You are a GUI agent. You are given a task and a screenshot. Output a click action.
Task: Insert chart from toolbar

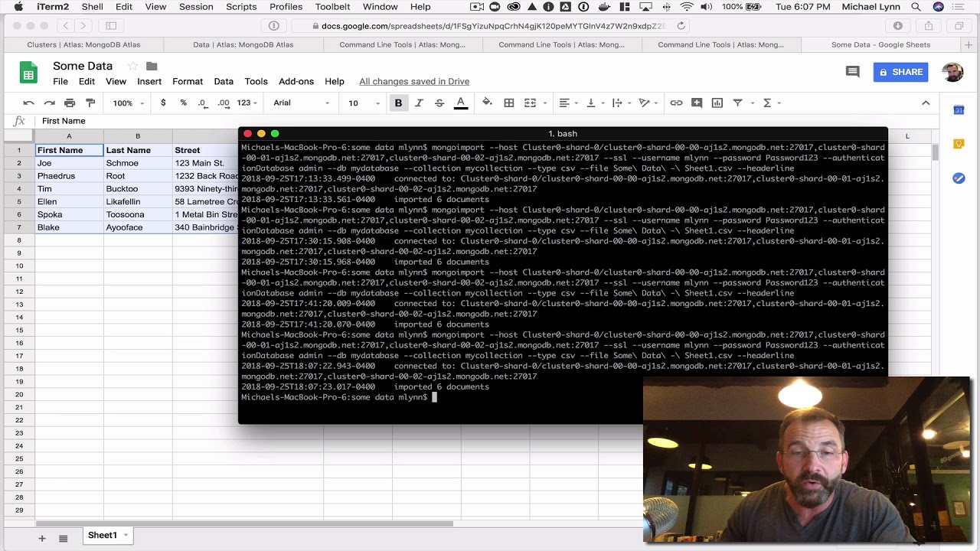tap(717, 103)
